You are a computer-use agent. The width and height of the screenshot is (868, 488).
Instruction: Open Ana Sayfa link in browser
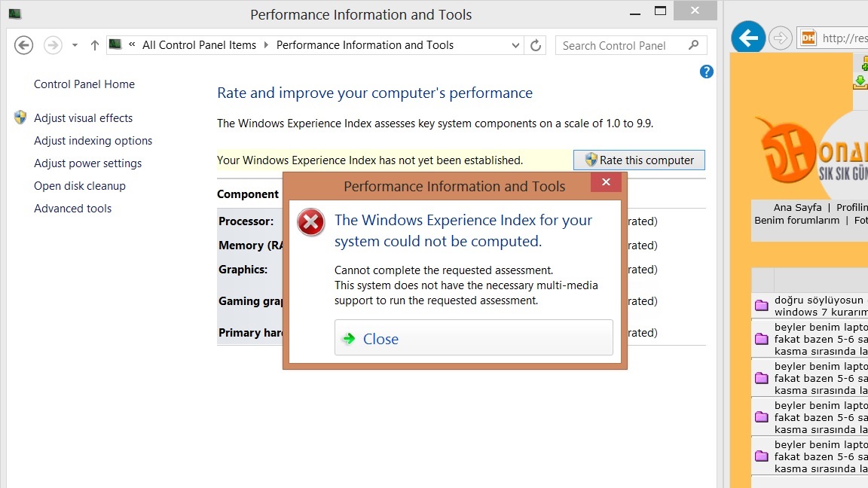click(x=797, y=208)
